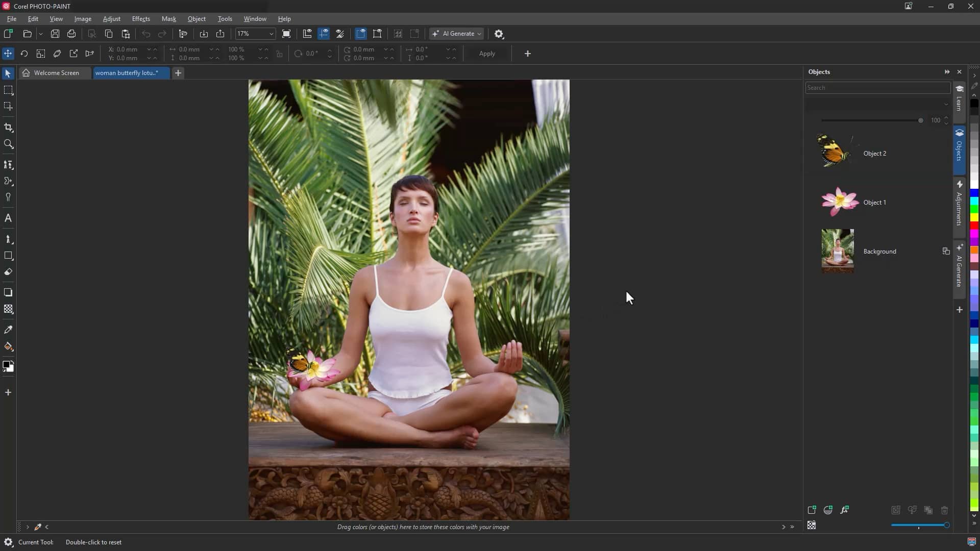Toggle lock icon on Background object

(946, 251)
